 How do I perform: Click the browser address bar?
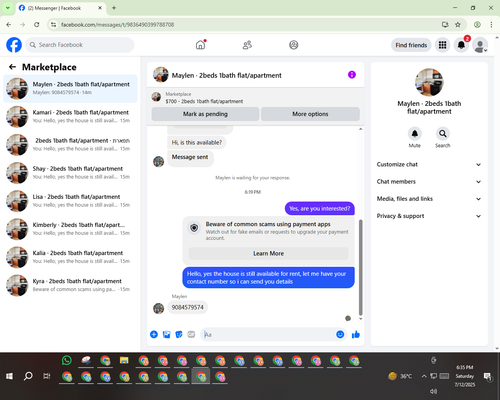[247, 24]
